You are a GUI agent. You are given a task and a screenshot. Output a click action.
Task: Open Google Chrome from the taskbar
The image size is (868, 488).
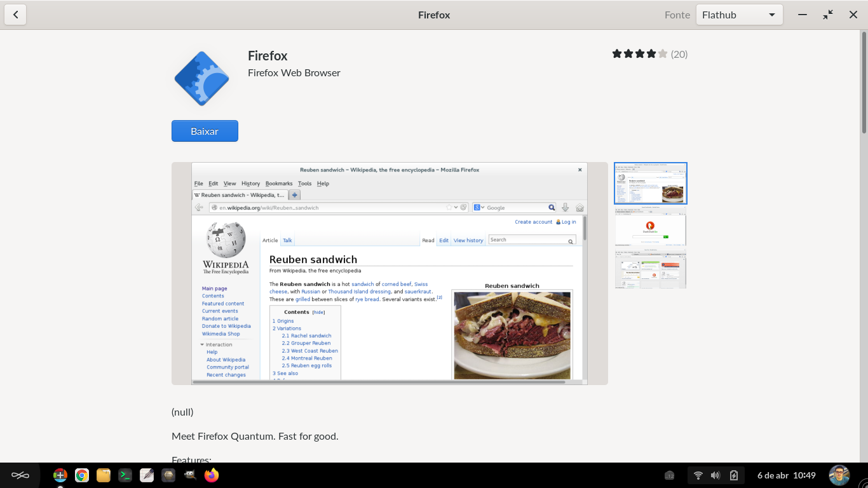pos(82,475)
